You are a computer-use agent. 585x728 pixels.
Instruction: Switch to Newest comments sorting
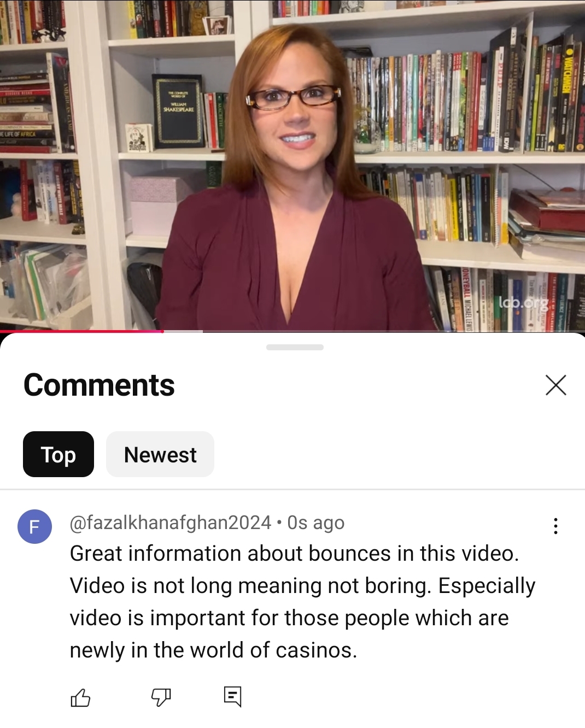pyautogui.click(x=160, y=454)
